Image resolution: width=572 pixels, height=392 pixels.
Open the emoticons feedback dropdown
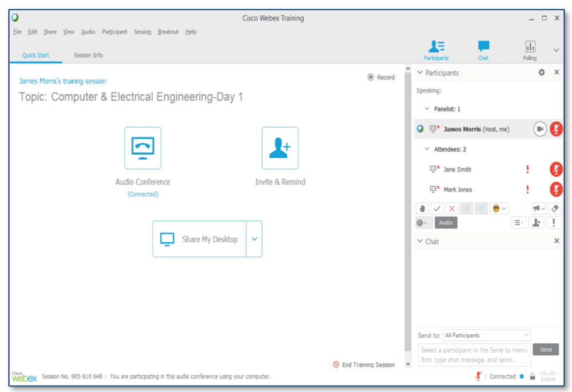click(x=499, y=209)
